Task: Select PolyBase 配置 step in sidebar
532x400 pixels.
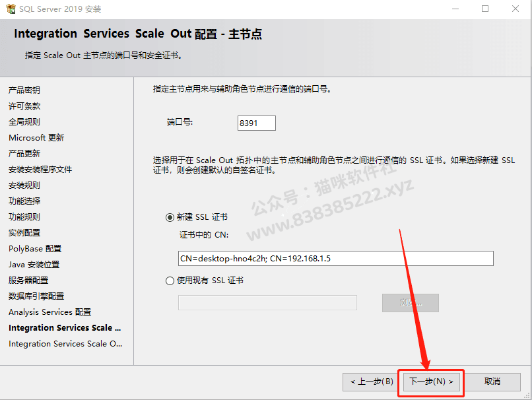Action: coord(35,249)
